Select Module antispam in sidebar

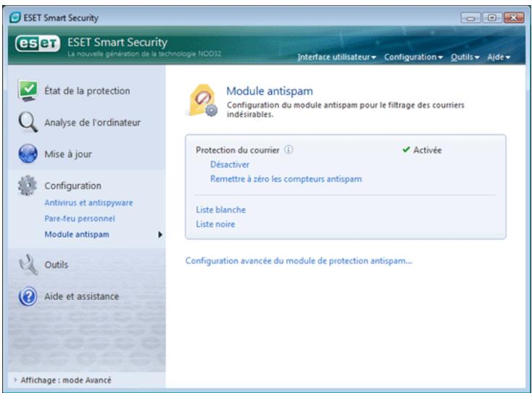click(77, 234)
